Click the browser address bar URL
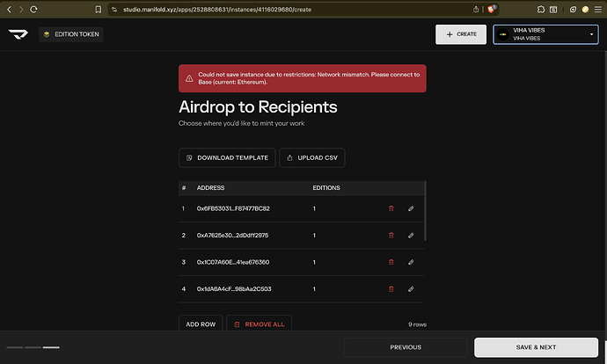 [x=217, y=10]
